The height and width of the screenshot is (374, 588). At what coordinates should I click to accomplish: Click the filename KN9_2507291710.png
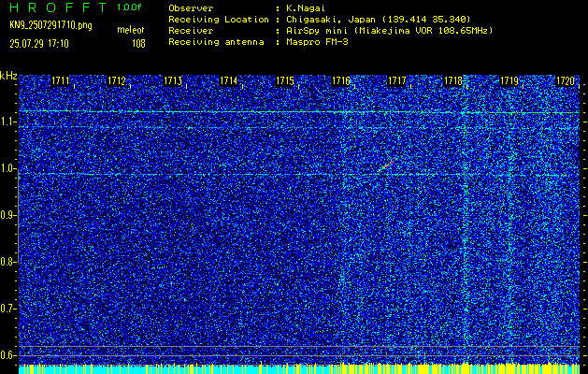click(x=50, y=26)
